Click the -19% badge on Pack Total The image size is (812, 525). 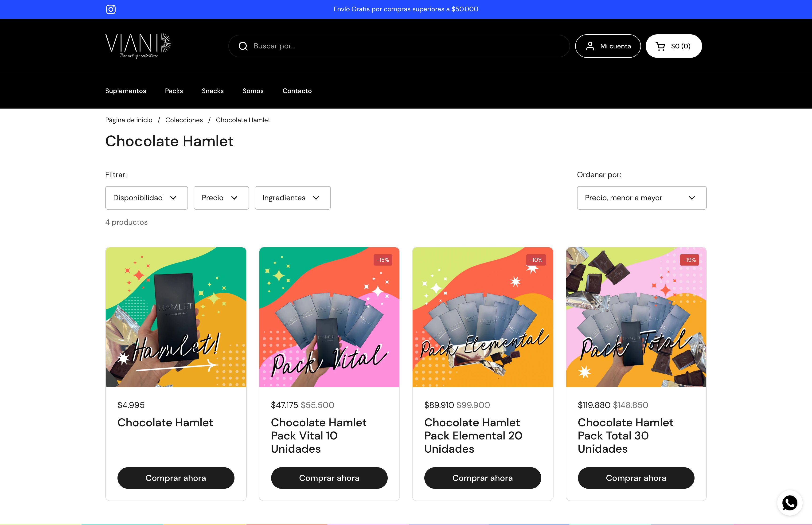click(689, 260)
